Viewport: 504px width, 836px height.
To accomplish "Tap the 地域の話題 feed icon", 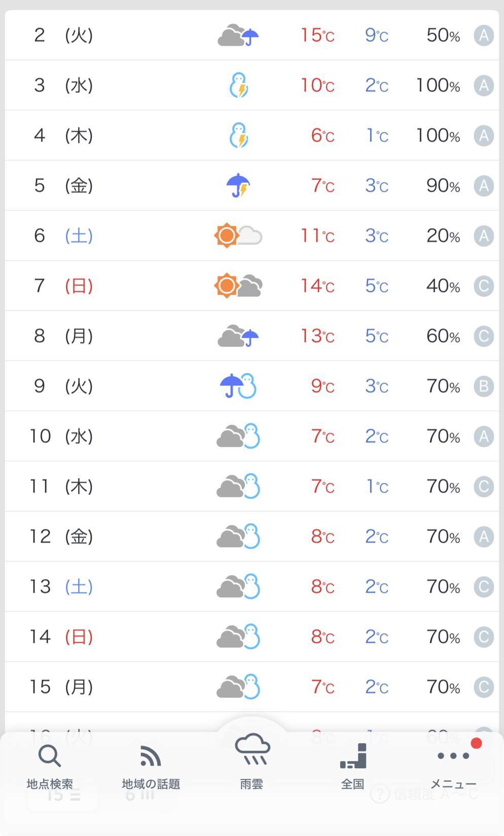I will (x=151, y=767).
